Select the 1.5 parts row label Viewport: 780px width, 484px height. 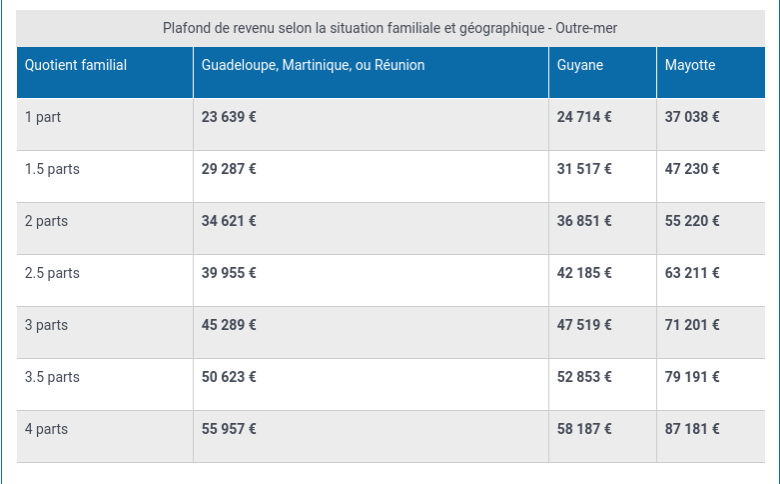pyautogui.click(x=52, y=169)
